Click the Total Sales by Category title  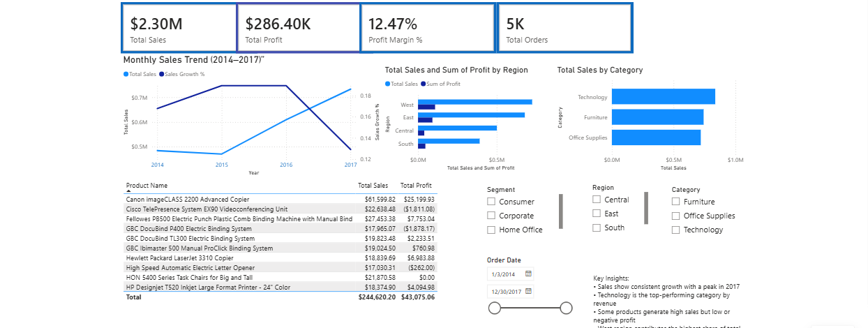pyautogui.click(x=600, y=70)
